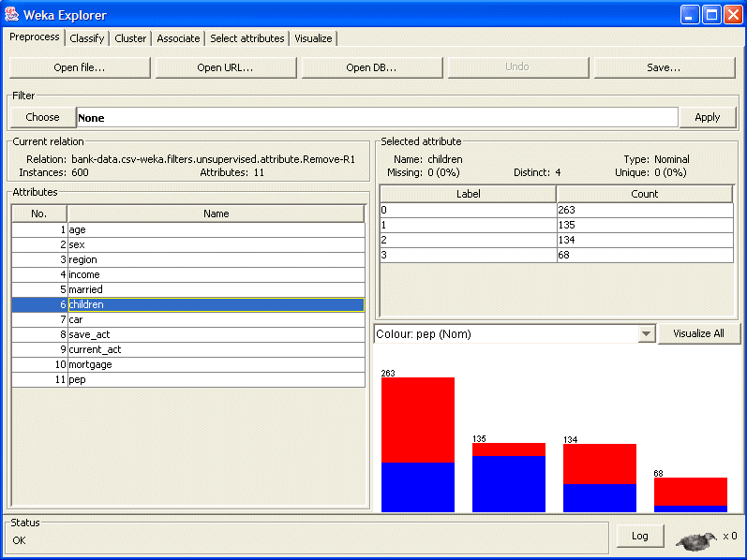Open the Cluster tab
The image size is (747, 560).
130,38
